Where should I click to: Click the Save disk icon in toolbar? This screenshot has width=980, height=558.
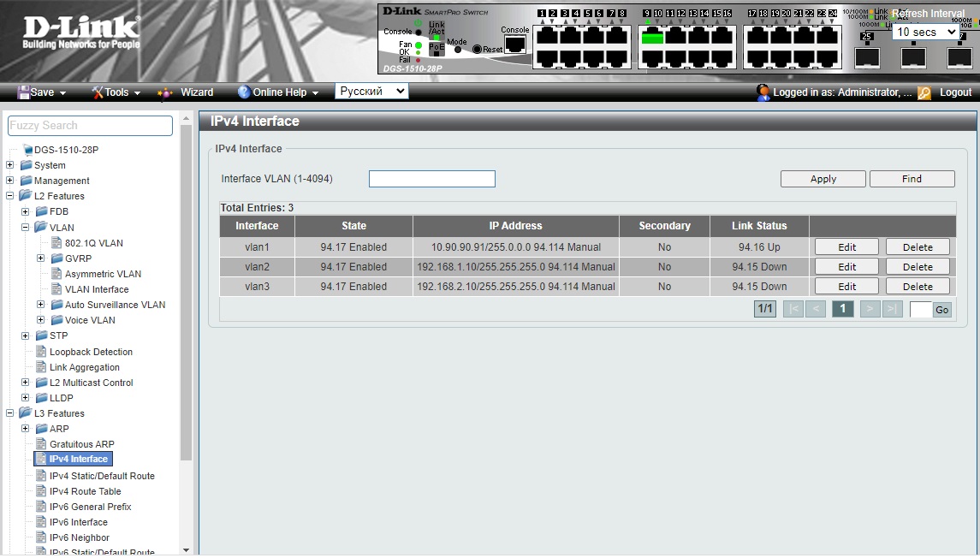(24, 92)
